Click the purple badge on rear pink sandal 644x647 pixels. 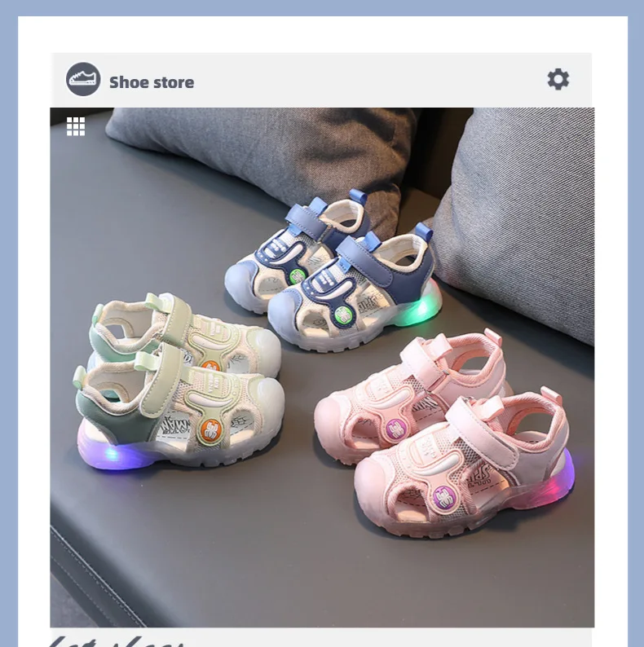pyautogui.click(x=395, y=429)
